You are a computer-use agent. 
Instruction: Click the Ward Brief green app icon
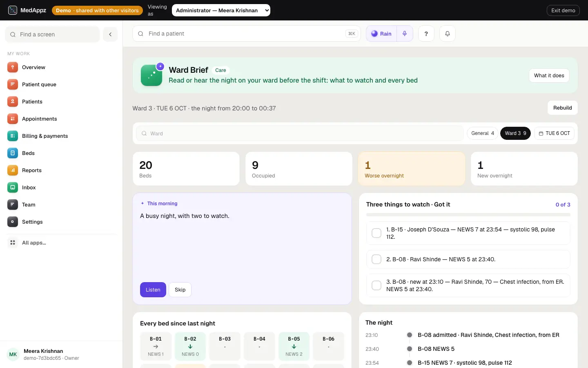pos(151,75)
